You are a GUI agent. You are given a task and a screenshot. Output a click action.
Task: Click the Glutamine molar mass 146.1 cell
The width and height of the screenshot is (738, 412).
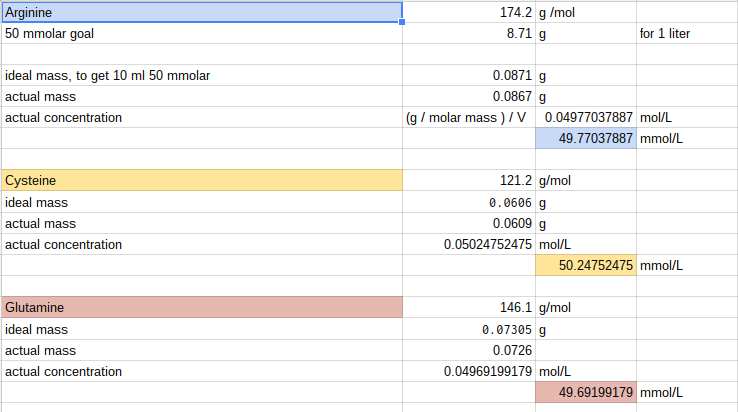[x=469, y=307]
